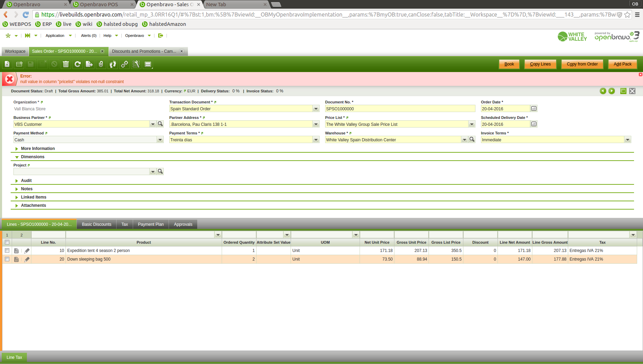Open the Order Date calendar picker

pos(534,109)
